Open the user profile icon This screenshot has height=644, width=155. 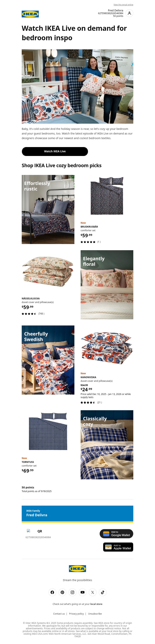click(x=129, y=13)
